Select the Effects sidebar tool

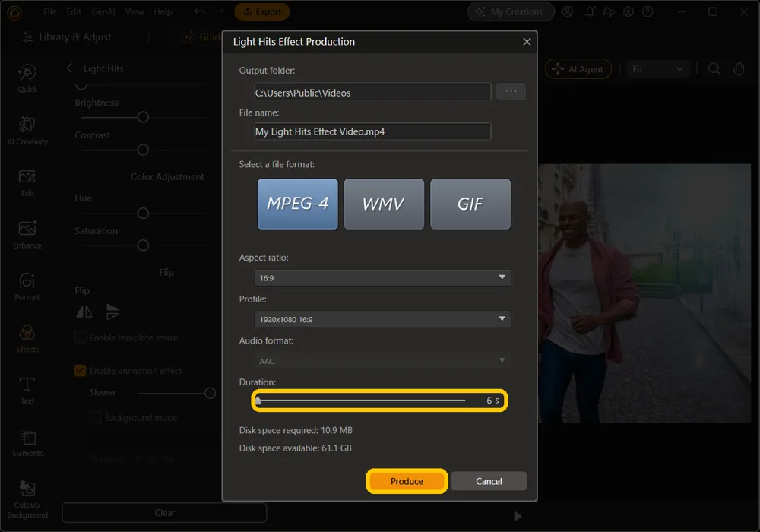tap(27, 339)
